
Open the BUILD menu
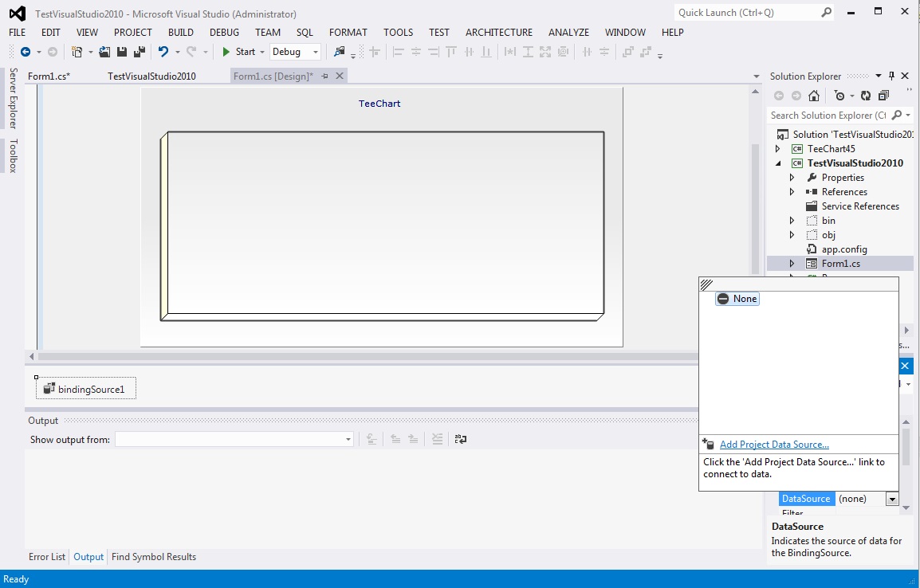(x=181, y=32)
